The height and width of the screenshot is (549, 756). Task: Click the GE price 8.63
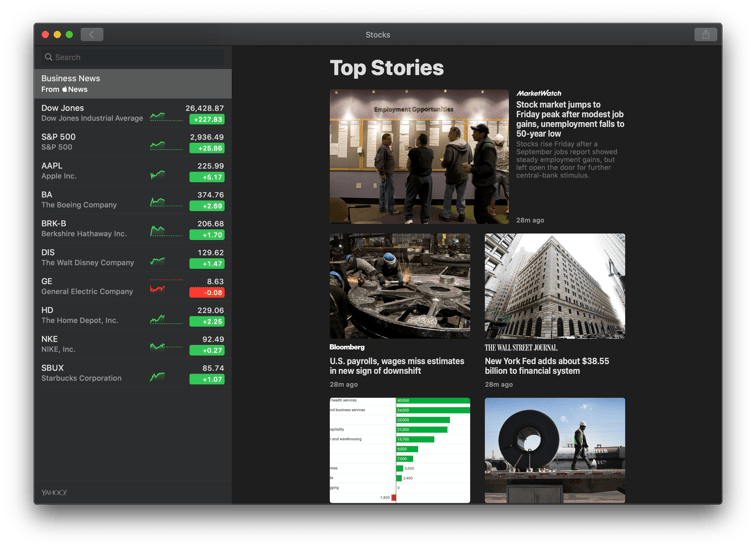click(215, 281)
